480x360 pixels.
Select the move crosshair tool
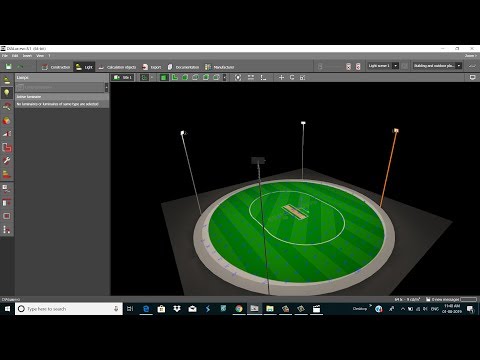click(x=281, y=77)
